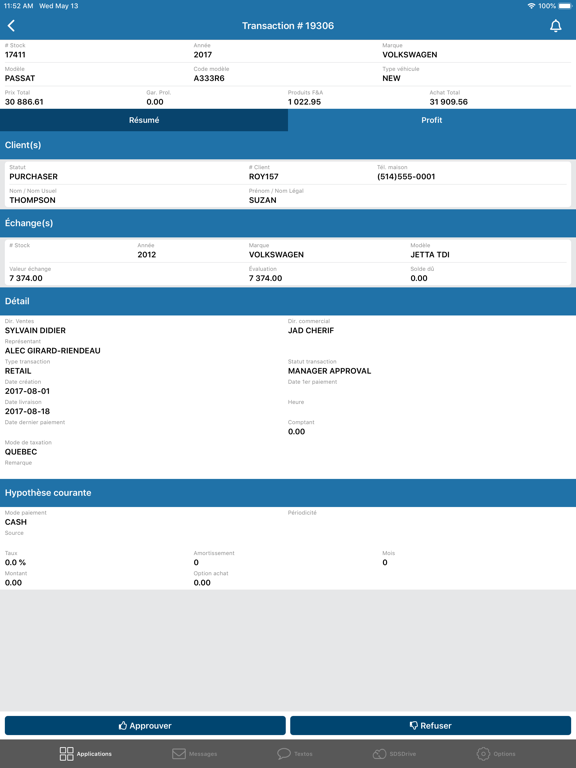Select first name SUZAN
576x768 pixels.
[x=263, y=200]
